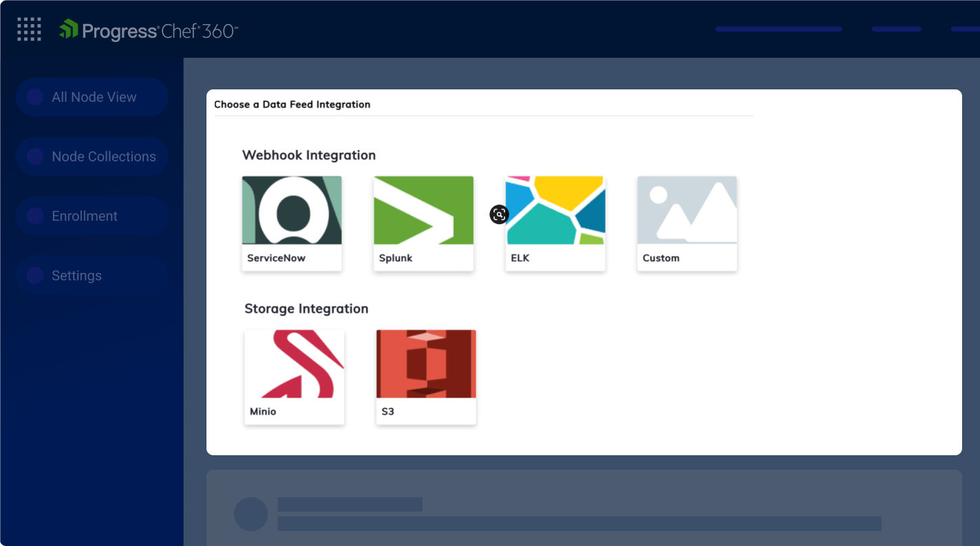Select the Custom webhook integration tile

click(x=687, y=223)
